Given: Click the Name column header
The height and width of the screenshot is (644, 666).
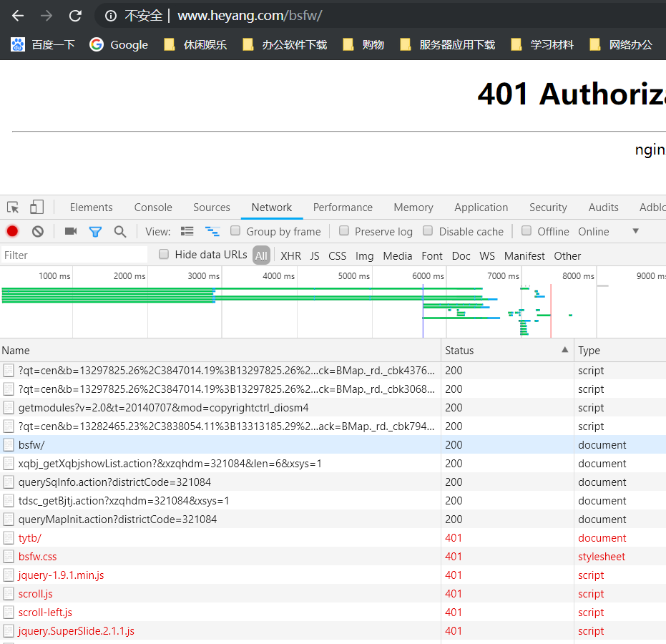Looking at the screenshot, I should click(x=220, y=351).
